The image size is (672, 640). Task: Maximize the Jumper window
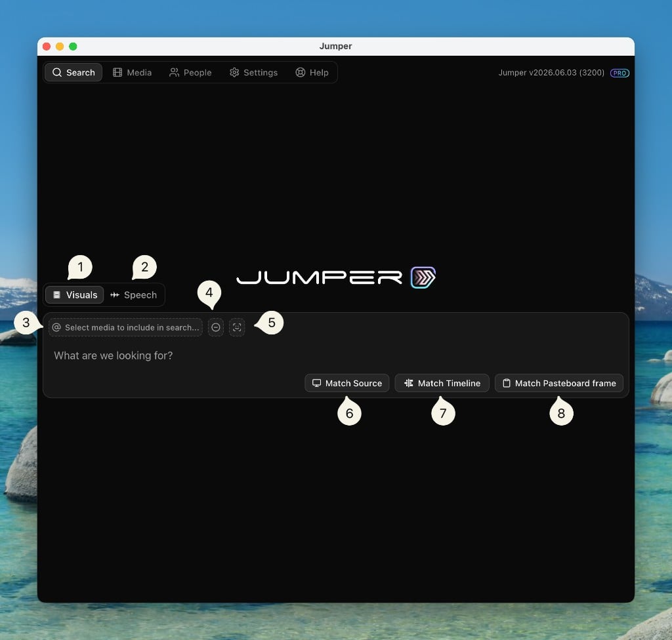tap(73, 47)
